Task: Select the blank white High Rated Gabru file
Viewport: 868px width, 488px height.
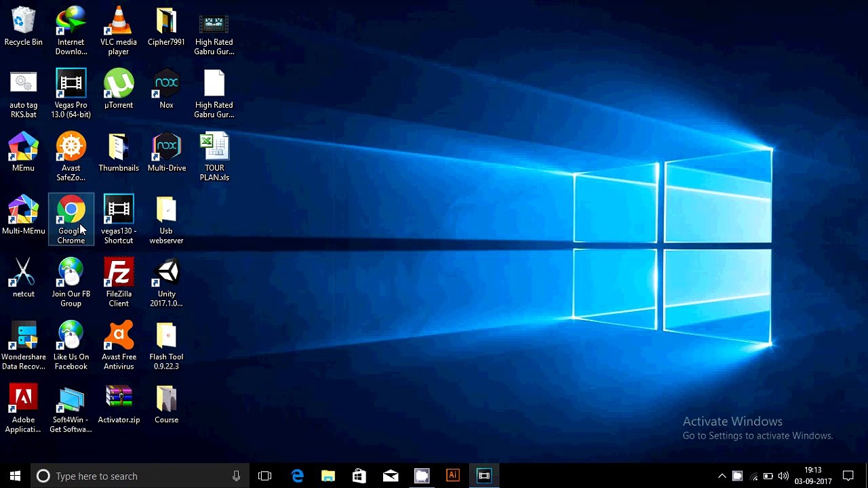Action: (214, 95)
